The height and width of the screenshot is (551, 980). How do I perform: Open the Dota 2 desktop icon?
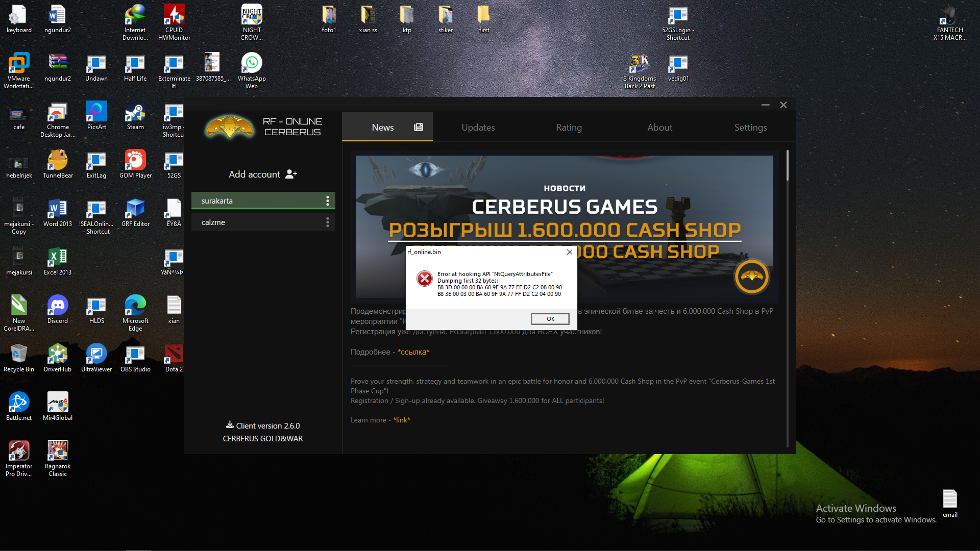tap(174, 358)
